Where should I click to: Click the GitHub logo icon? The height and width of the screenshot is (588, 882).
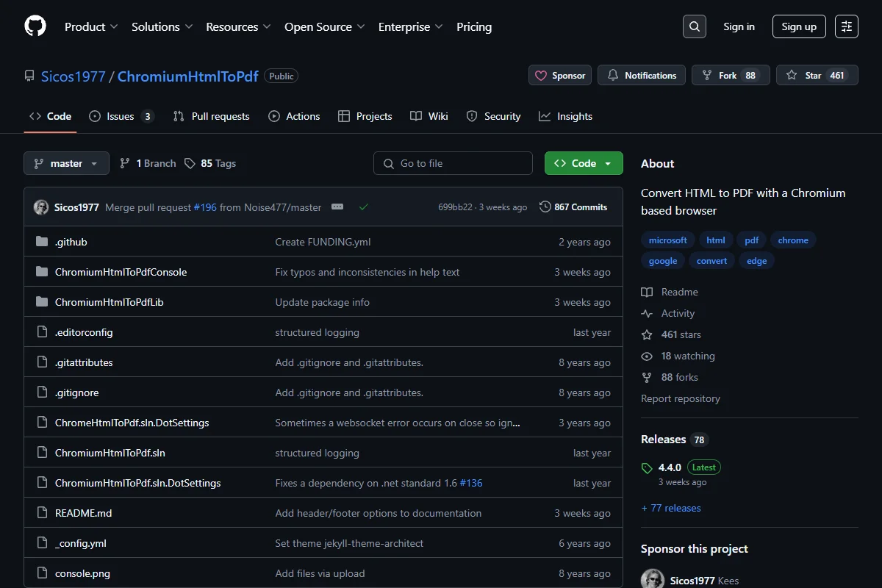(x=35, y=26)
